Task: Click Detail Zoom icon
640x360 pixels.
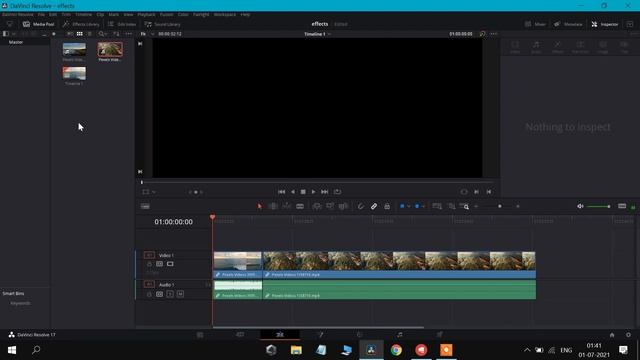Action: click(451, 207)
